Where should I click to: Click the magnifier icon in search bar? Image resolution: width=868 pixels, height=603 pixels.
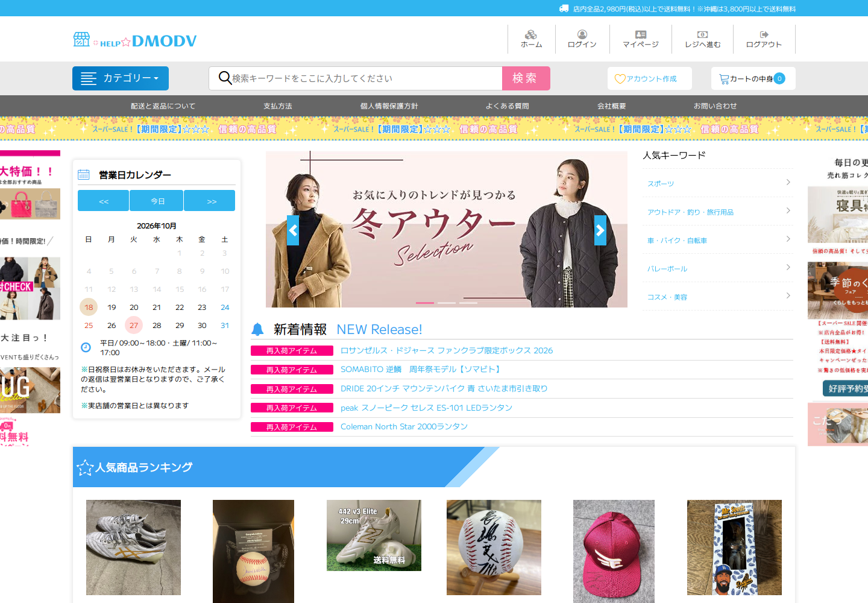click(x=225, y=78)
